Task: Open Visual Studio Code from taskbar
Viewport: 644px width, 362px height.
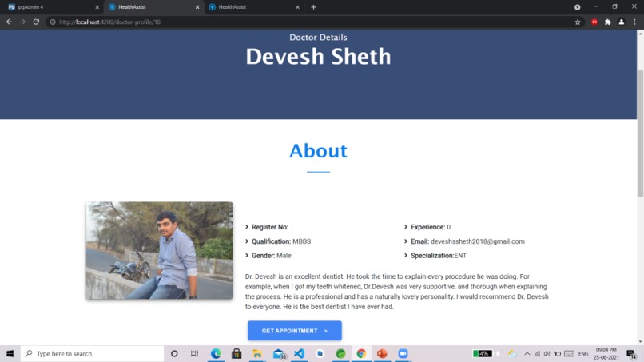Action: [x=300, y=353]
